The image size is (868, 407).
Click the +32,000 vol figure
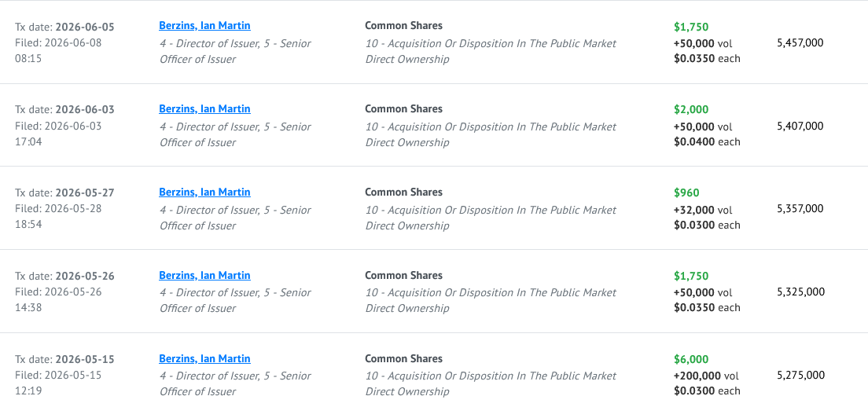tap(703, 210)
